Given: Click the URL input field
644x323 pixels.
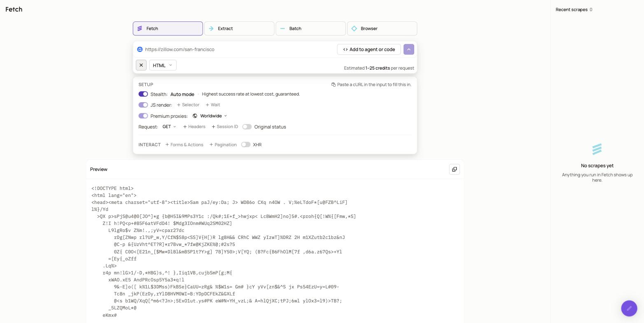Looking at the screenshot, I should pyautogui.click(x=239, y=49).
